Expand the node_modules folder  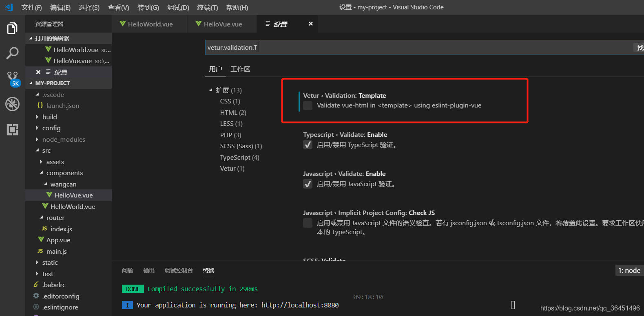pos(37,139)
